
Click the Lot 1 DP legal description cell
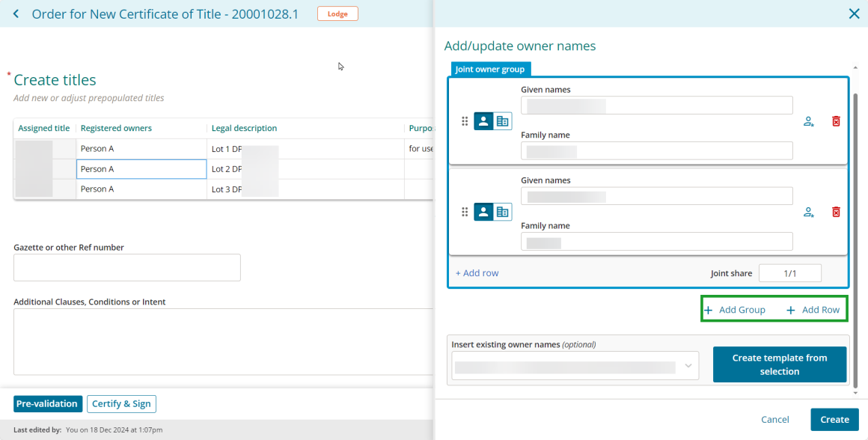[305, 149]
